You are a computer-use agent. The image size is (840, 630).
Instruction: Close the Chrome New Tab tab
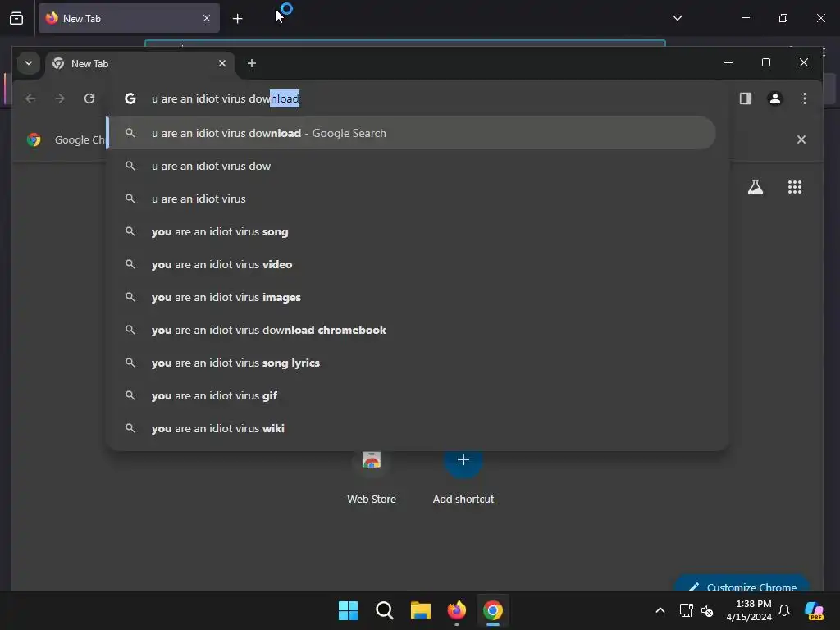(x=222, y=63)
